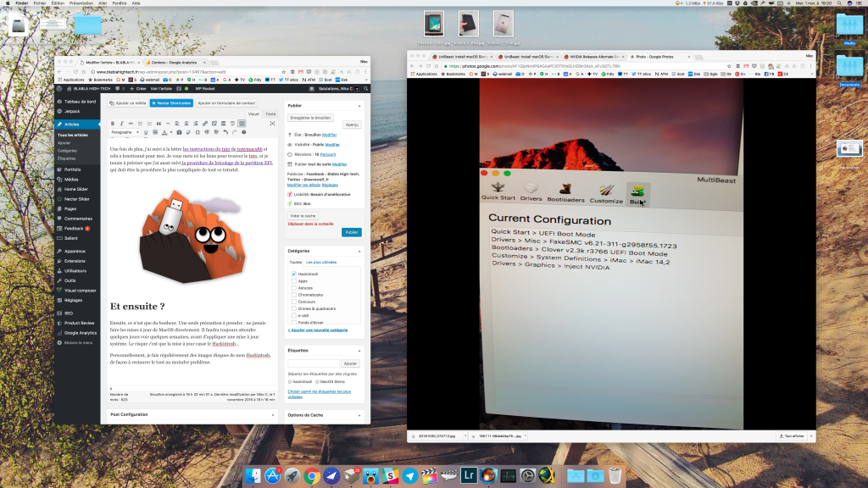Switch to Visuel editor tab
This screenshot has height=488, width=868.
click(253, 114)
